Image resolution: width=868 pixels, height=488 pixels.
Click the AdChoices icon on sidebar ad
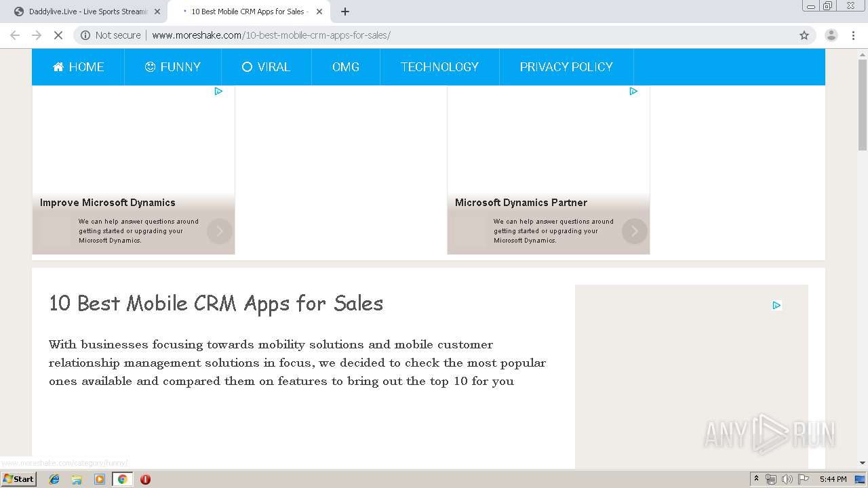point(776,306)
